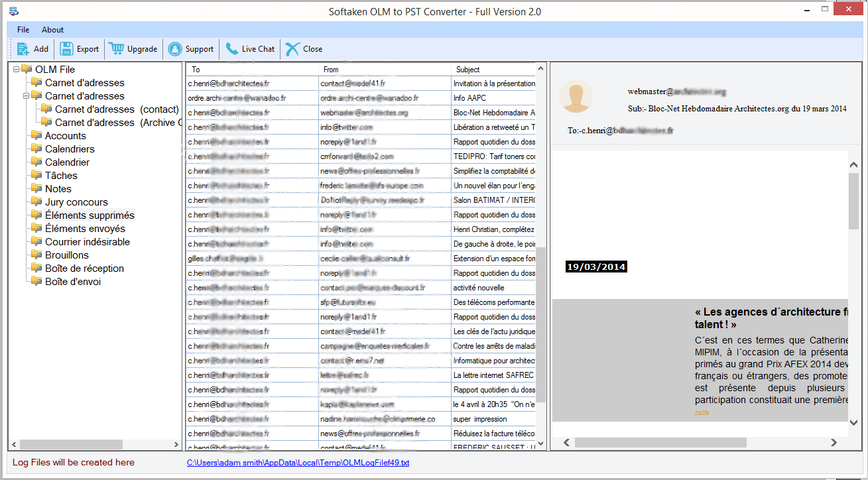The height and width of the screenshot is (480, 868).
Task: Click the Boîte d'envoi folder icon
Action: 36,282
